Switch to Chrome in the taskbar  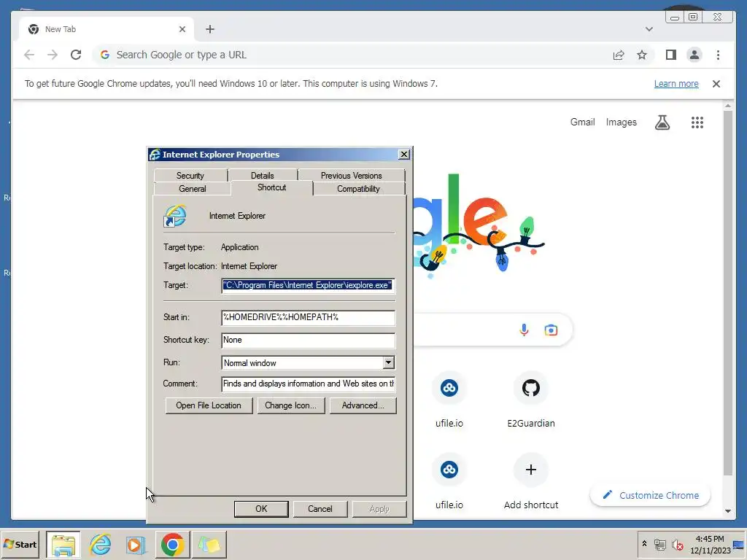pos(172,544)
